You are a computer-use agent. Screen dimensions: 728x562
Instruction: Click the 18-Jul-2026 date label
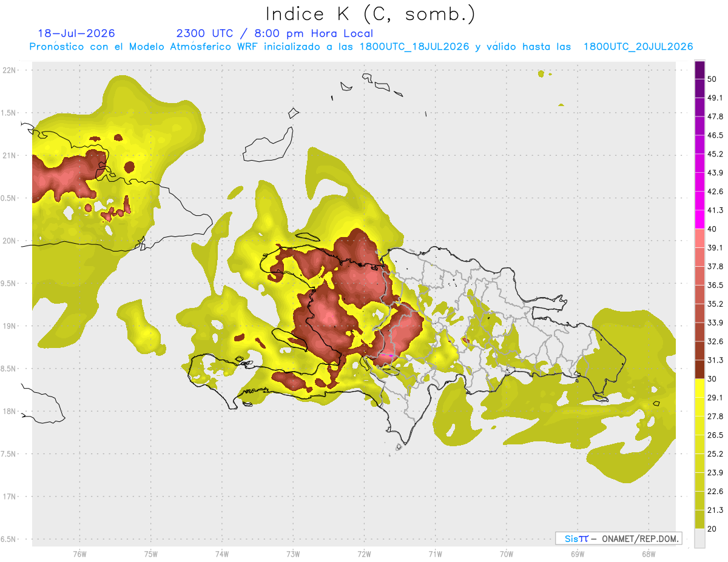click(76, 33)
